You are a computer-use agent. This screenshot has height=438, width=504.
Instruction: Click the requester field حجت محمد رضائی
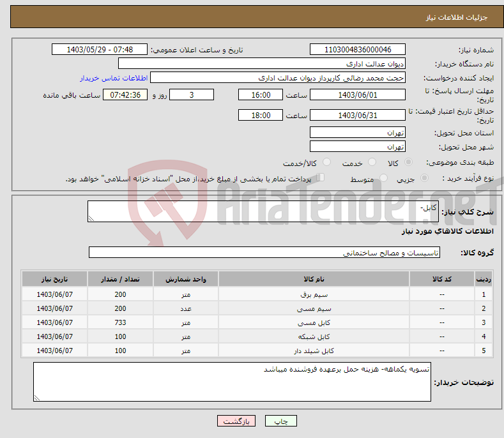point(278,78)
